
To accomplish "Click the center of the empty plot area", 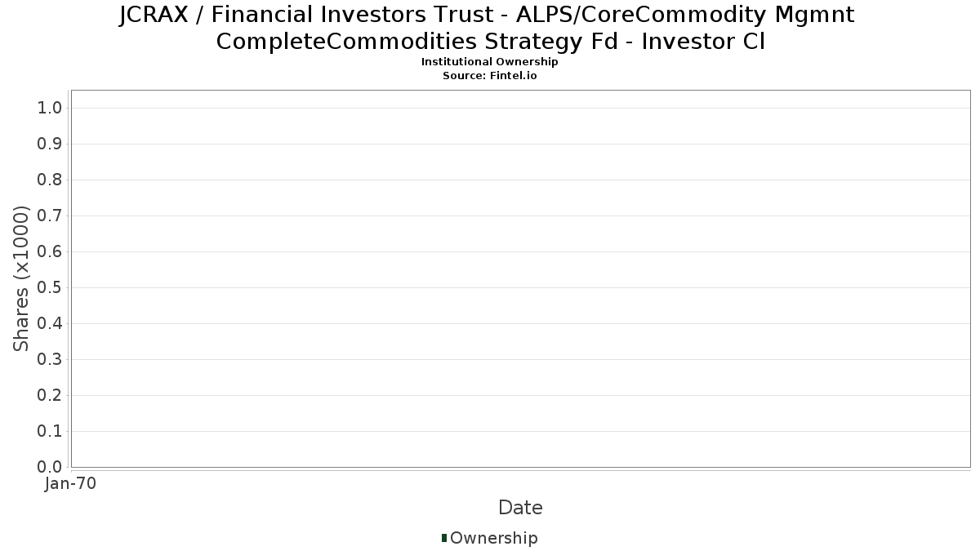I will tap(520, 278).
